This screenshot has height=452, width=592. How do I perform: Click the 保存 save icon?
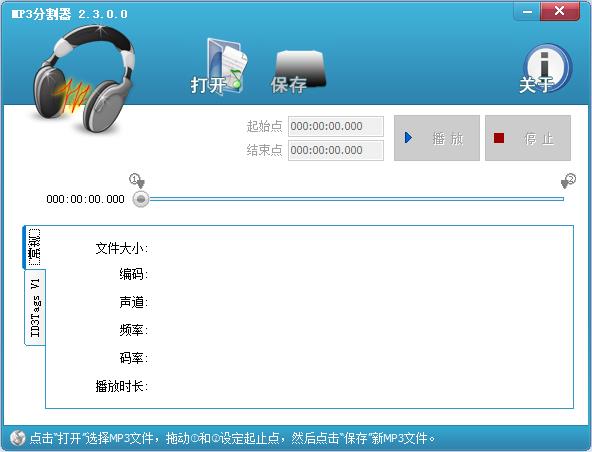pyautogui.click(x=298, y=71)
